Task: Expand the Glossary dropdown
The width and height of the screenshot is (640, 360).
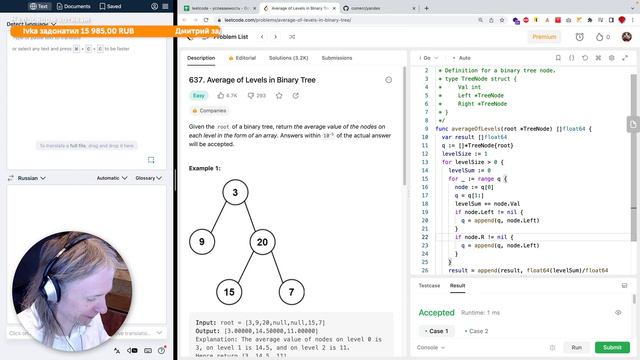Action: (x=149, y=178)
